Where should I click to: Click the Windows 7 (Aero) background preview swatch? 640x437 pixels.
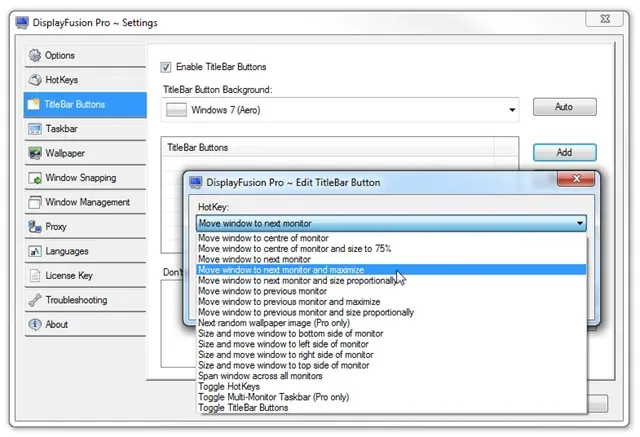(x=176, y=110)
